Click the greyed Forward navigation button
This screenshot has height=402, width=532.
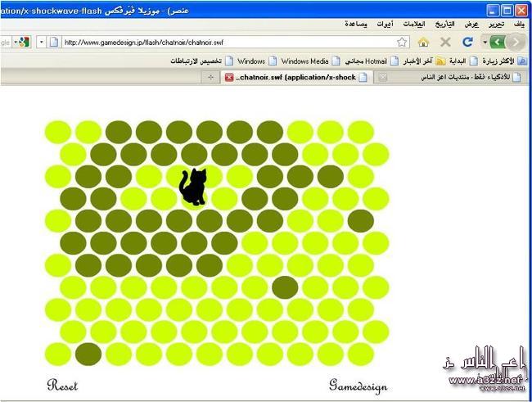(x=516, y=42)
